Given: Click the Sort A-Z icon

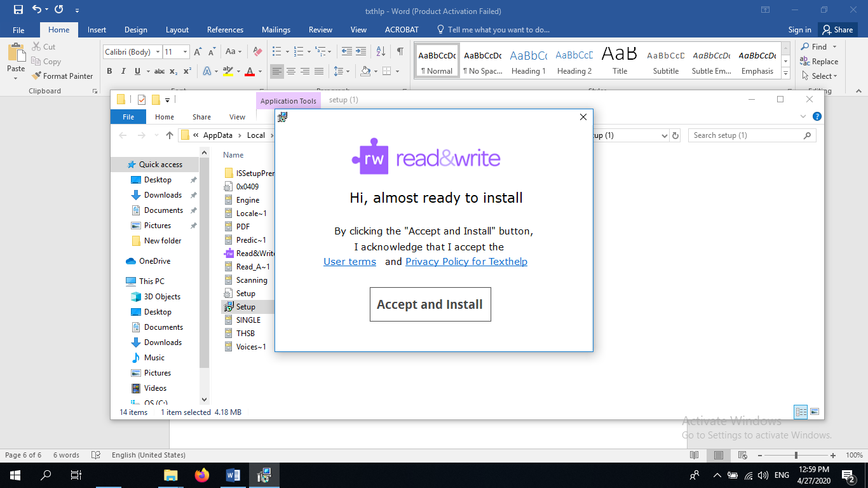Looking at the screenshot, I should 381,51.
